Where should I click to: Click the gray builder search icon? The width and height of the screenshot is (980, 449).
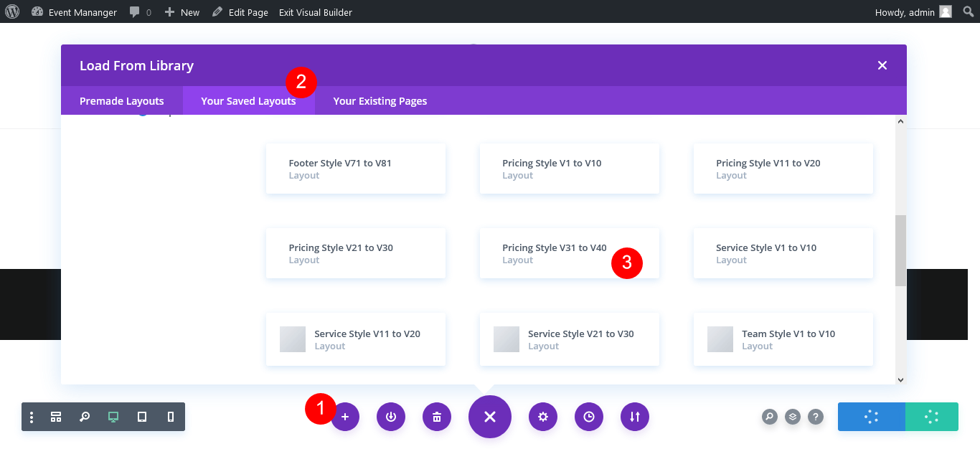tap(770, 417)
